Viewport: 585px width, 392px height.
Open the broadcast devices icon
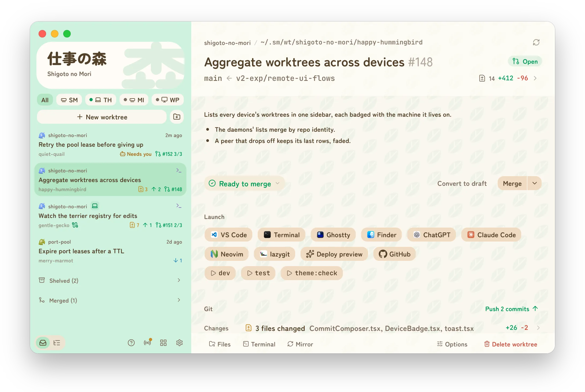pos(148,343)
